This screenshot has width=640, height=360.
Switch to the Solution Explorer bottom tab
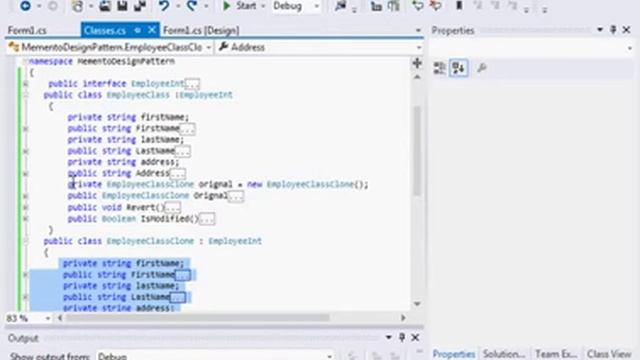(504, 353)
